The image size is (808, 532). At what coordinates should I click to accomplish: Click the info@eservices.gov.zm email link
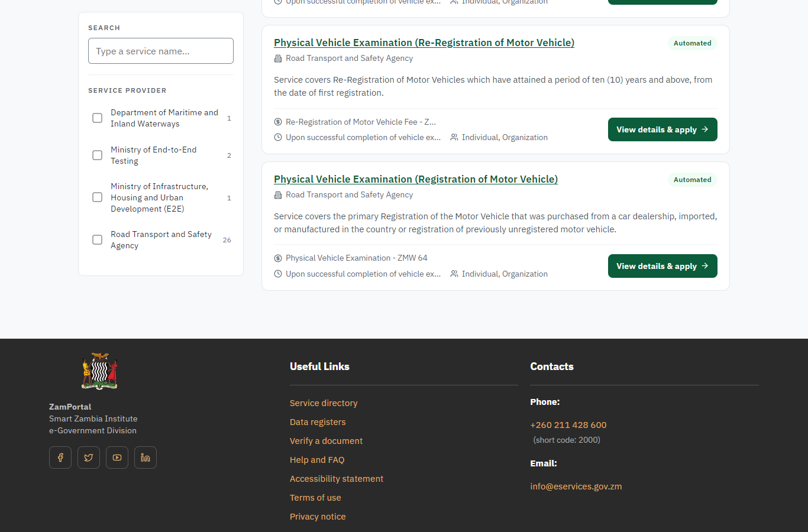pyautogui.click(x=576, y=486)
